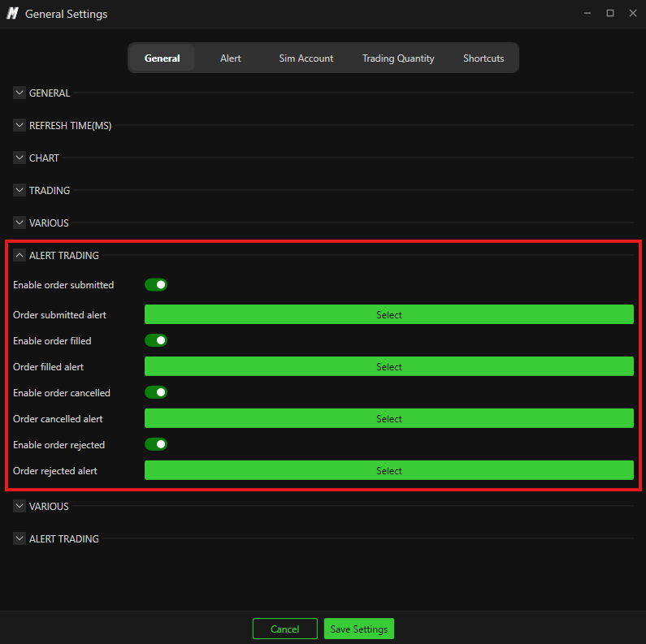Click the Save Settings button
This screenshot has height=644, width=646.
(359, 629)
